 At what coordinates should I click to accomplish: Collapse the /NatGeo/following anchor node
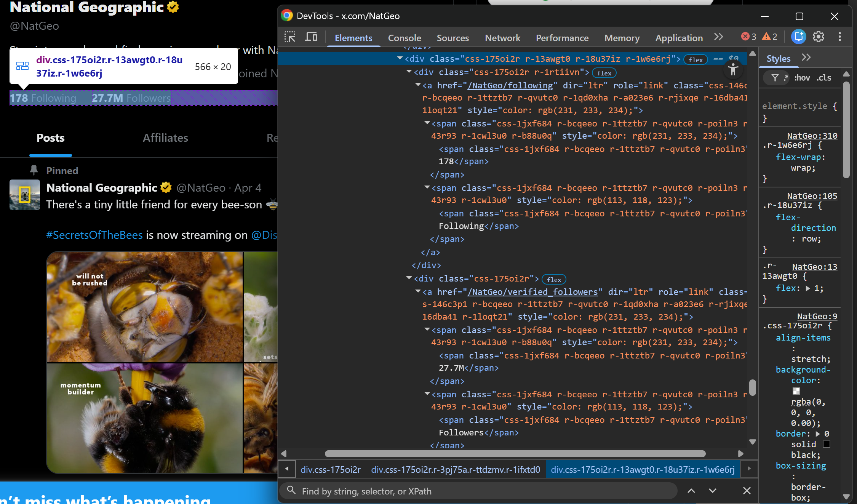tap(418, 85)
